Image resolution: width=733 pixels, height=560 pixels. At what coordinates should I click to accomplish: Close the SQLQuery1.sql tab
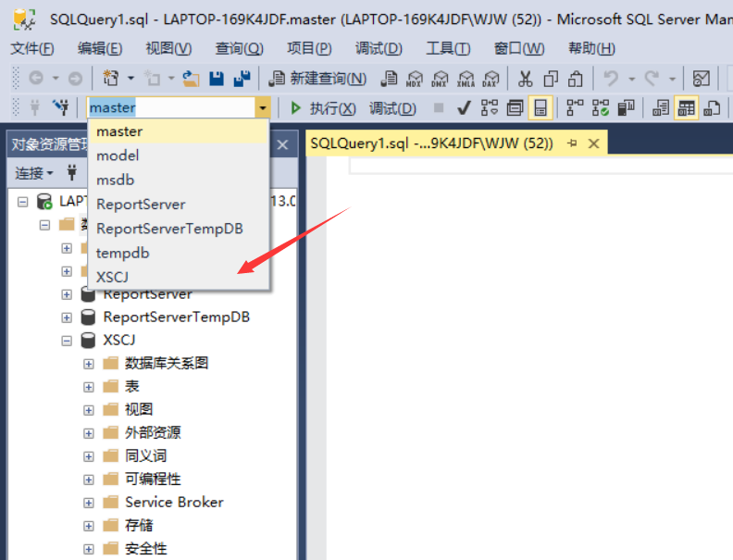coord(593,143)
